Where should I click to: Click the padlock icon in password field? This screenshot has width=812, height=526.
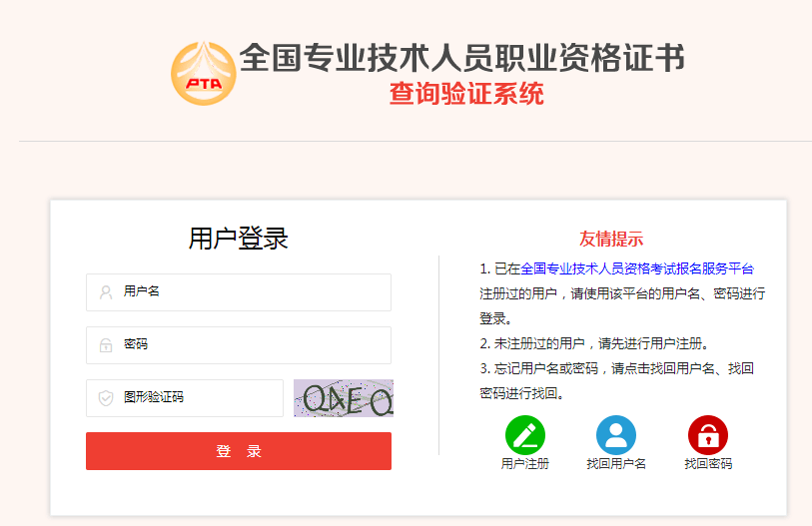pyautogui.click(x=106, y=345)
